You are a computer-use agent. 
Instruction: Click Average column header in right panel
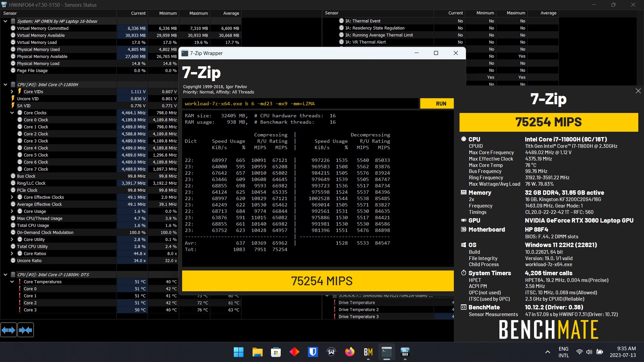tap(543, 13)
